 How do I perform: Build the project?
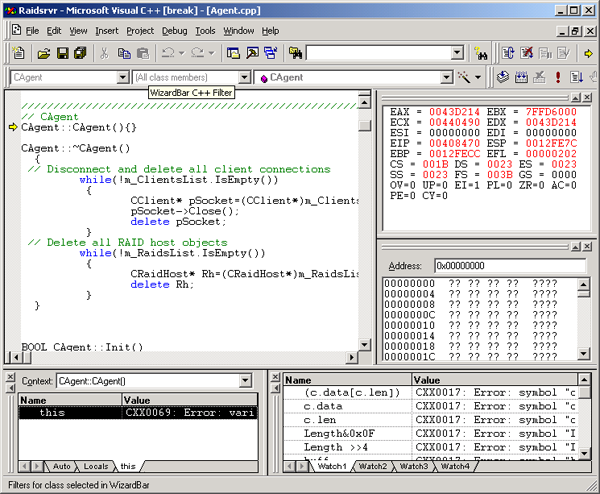tap(521, 77)
